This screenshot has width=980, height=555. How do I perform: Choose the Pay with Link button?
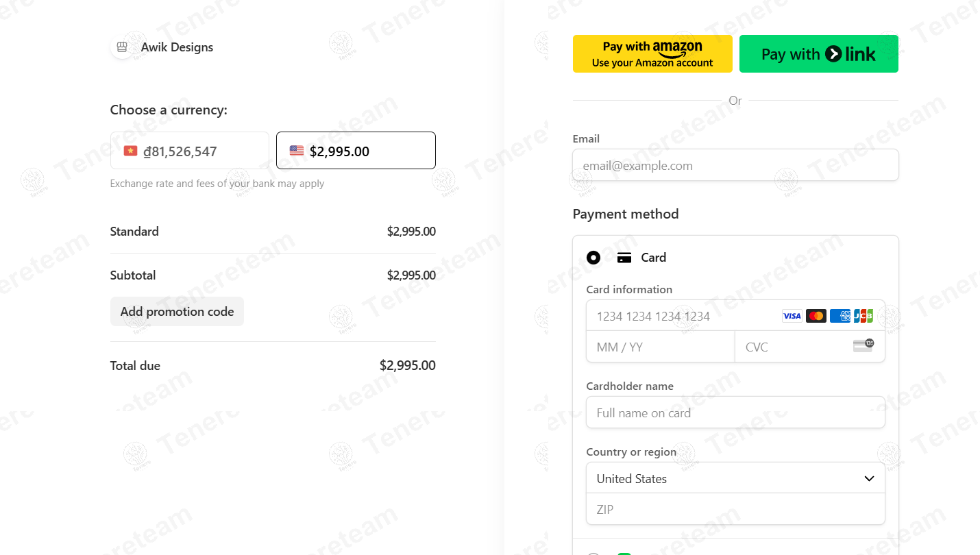pyautogui.click(x=819, y=54)
